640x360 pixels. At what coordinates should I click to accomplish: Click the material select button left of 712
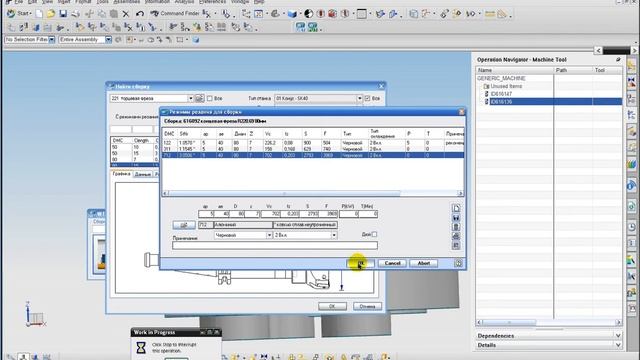pyautogui.click(x=184, y=225)
